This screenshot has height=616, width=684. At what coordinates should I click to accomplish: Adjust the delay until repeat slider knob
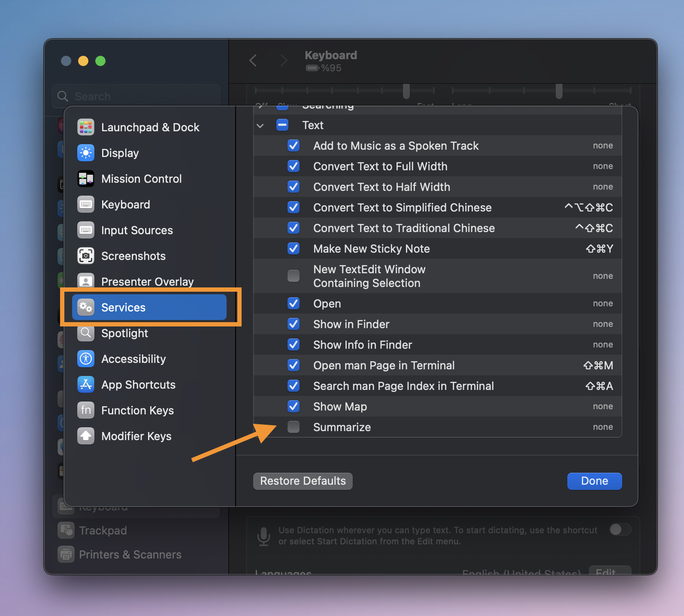point(559,91)
